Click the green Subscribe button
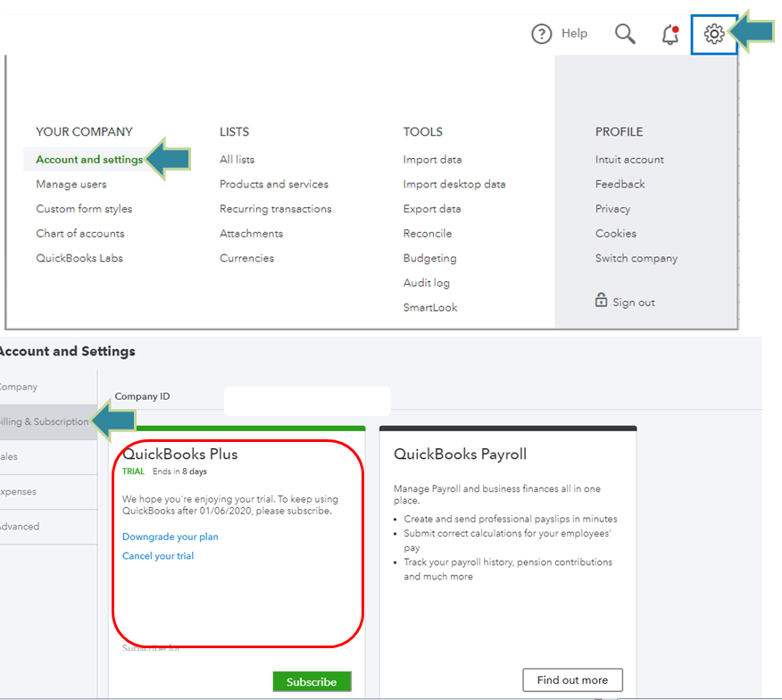The height and width of the screenshot is (700, 782). pyautogui.click(x=312, y=681)
